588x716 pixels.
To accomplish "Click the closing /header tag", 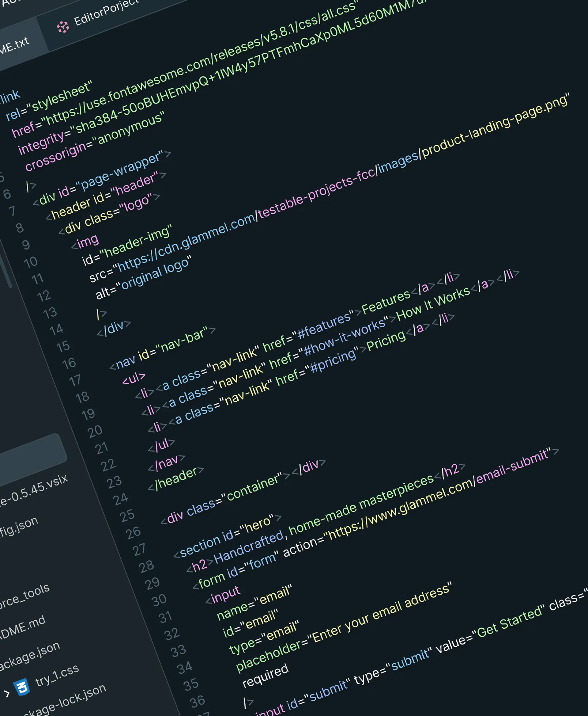I will point(176,479).
